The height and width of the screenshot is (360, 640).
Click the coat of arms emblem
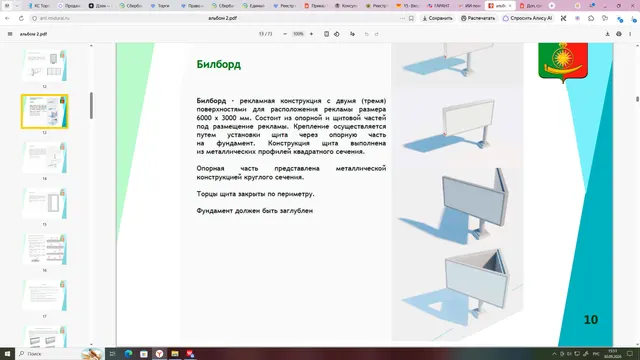click(563, 62)
